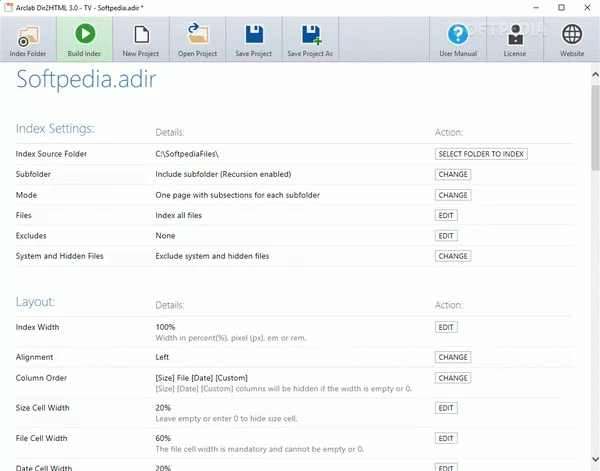Create a New Project from toolbar

(141, 38)
